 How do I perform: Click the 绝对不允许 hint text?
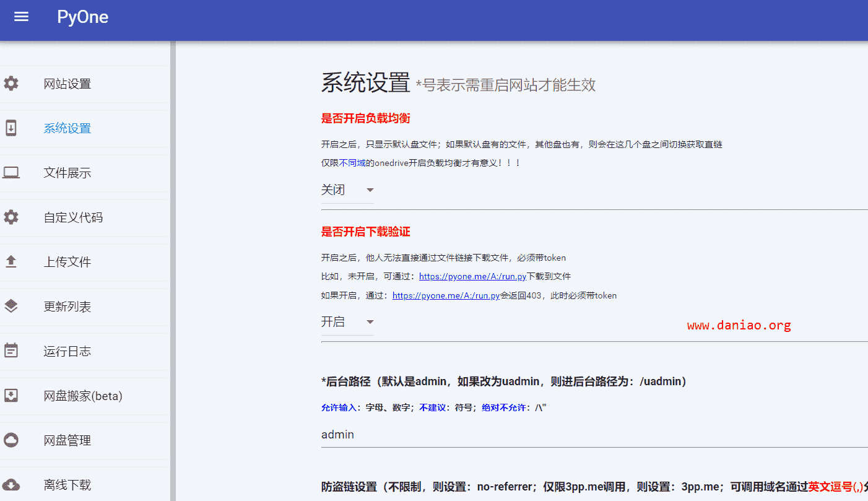[504, 407]
